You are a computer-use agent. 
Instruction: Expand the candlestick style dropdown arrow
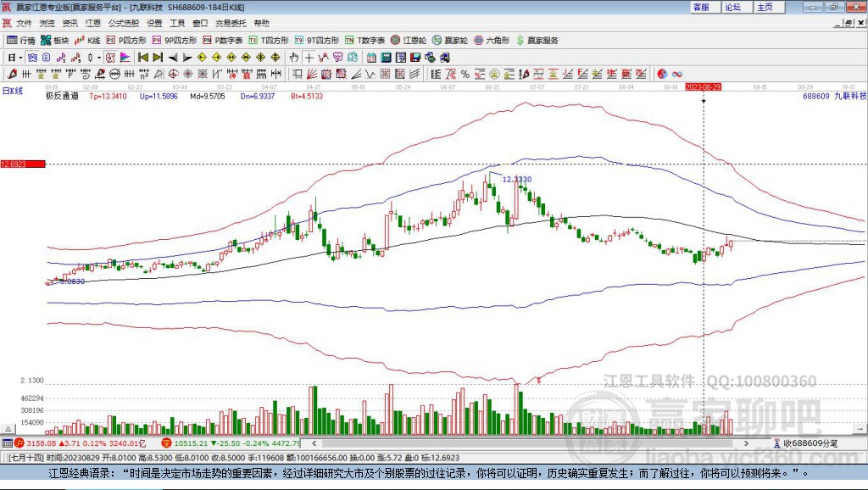coord(98,58)
